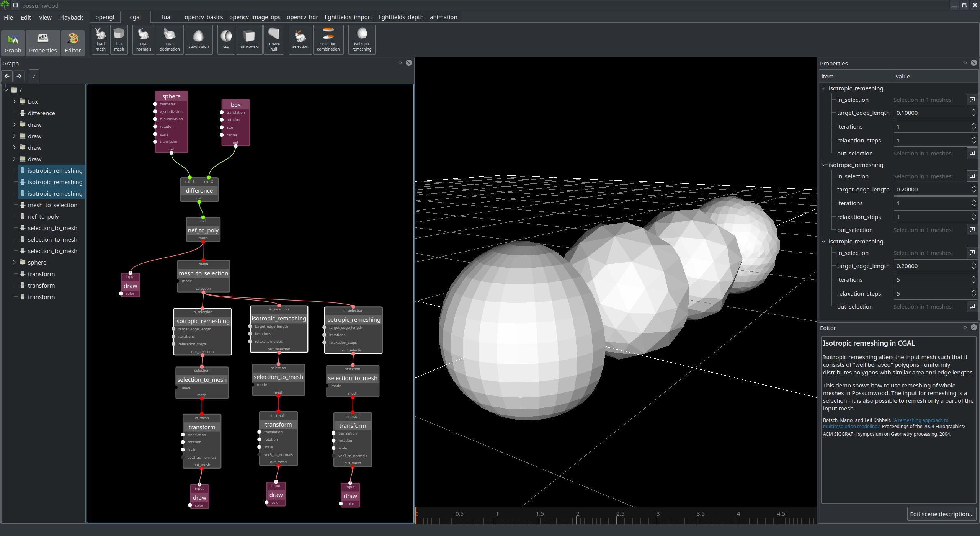Open the remeshing approach paper link

click(x=920, y=420)
